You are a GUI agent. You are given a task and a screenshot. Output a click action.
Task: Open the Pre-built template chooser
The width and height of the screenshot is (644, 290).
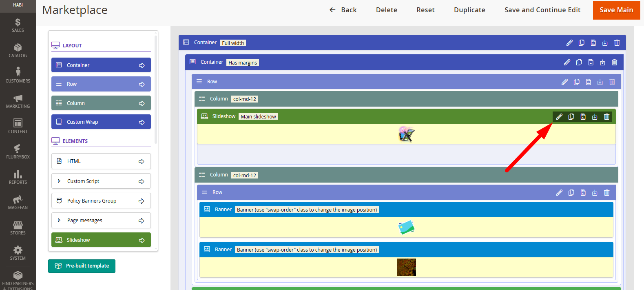pos(82,266)
